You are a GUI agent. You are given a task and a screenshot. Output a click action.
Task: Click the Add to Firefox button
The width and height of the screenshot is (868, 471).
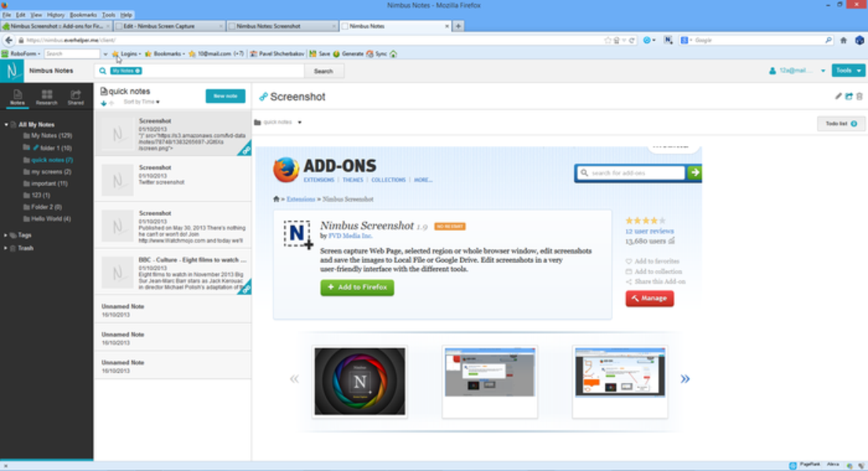357,287
